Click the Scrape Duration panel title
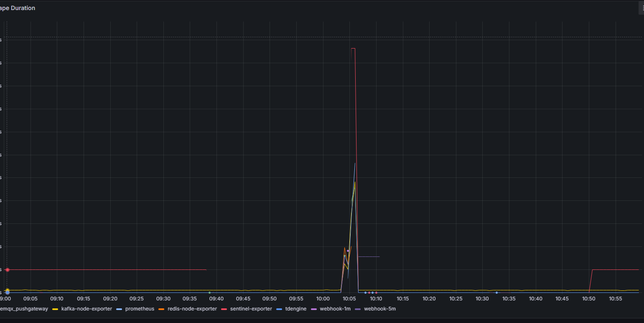Viewport: 644px width, 323px height. pos(18,8)
